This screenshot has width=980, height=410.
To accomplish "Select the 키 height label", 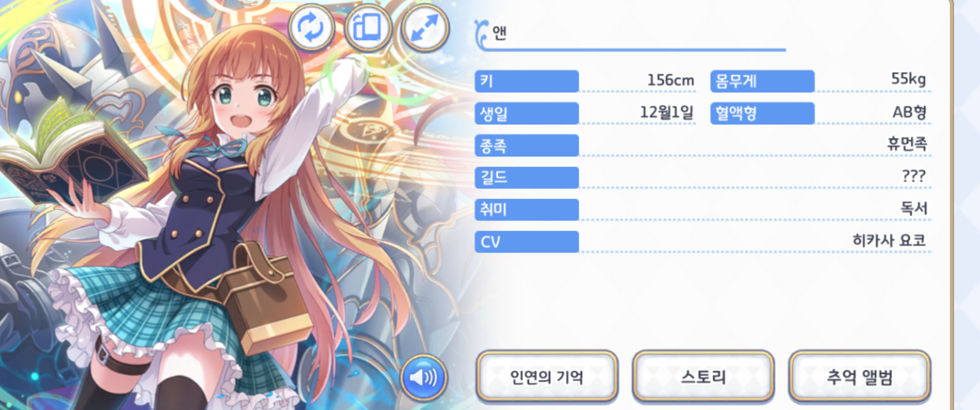I will pyautogui.click(x=527, y=81).
